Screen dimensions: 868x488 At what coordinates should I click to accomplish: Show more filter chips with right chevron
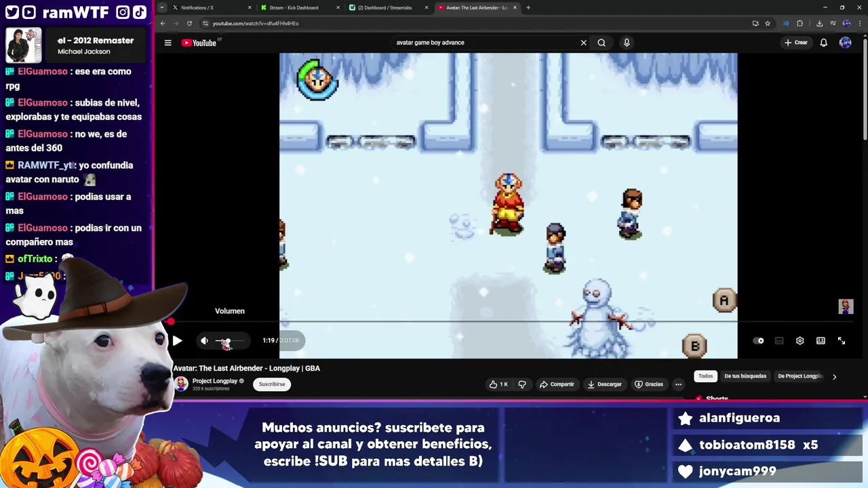[835, 376]
